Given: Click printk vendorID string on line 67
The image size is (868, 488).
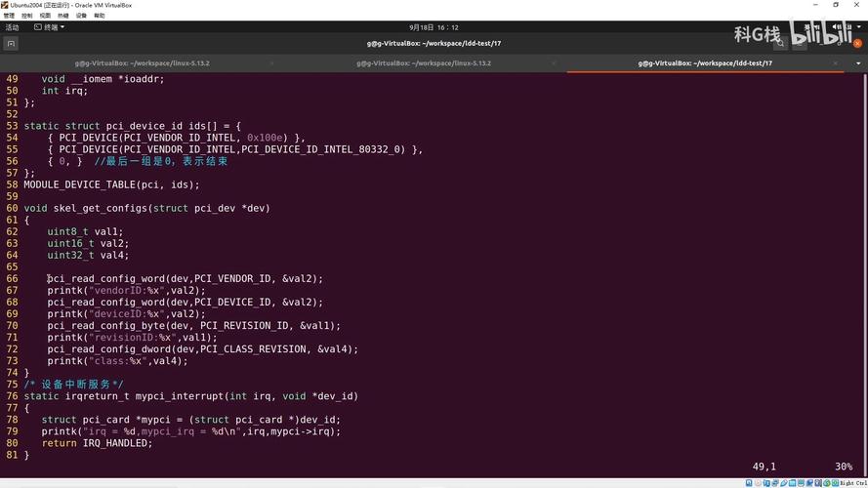Looking at the screenshot, I should pyautogui.click(x=126, y=291).
